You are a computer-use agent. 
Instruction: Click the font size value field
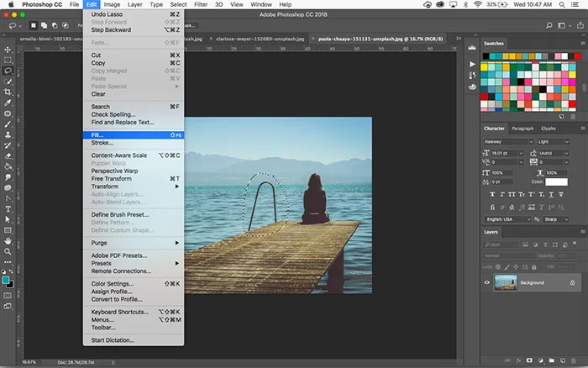point(504,153)
